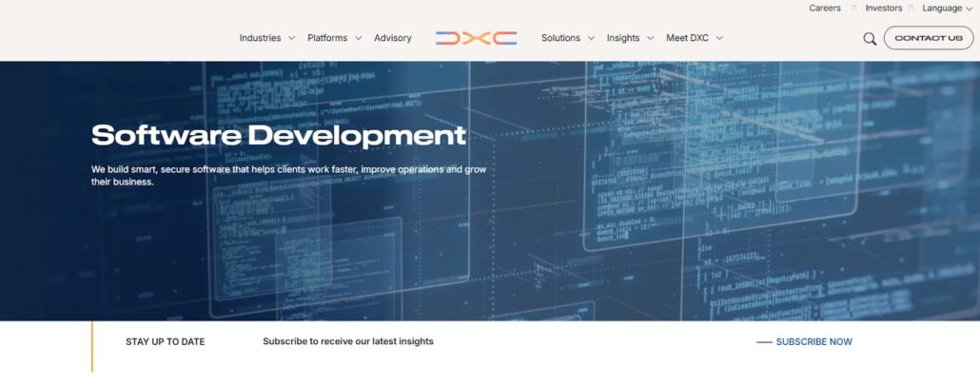
Task: Open the Careers link
Action: (825, 9)
